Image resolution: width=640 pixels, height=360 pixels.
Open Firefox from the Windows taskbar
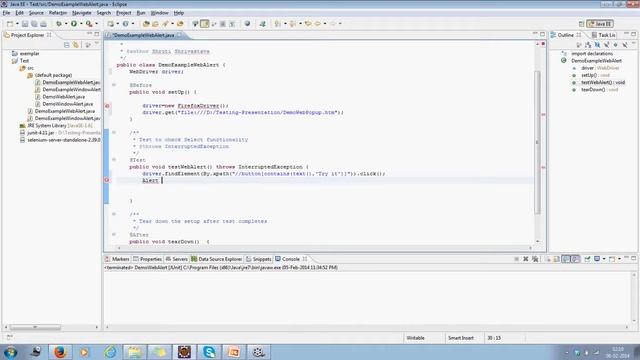(x=60, y=352)
